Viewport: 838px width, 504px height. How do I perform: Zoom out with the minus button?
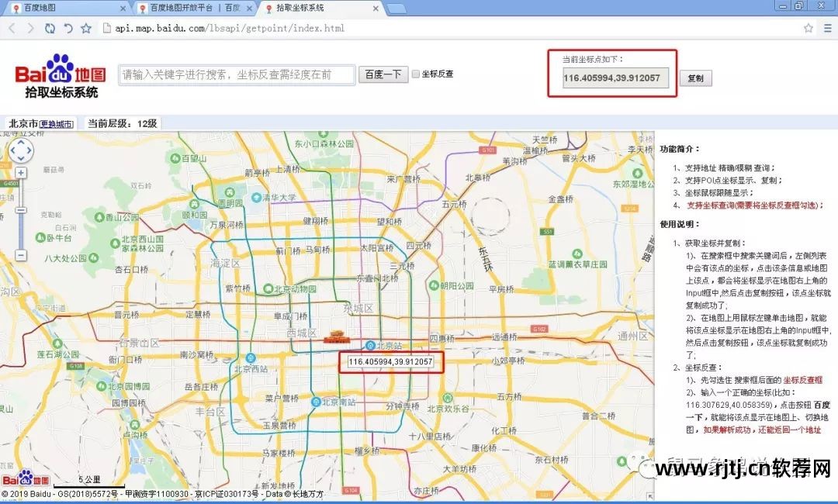tap(20, 255)
